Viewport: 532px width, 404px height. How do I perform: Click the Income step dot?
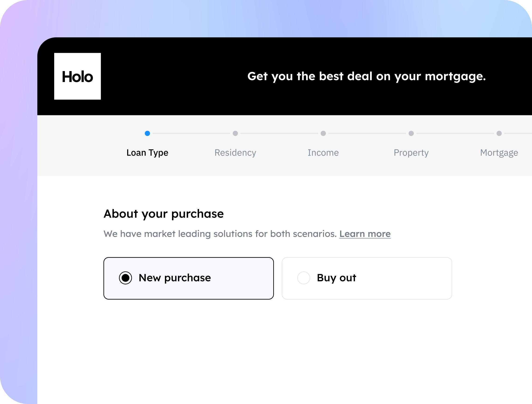point(323,133)
